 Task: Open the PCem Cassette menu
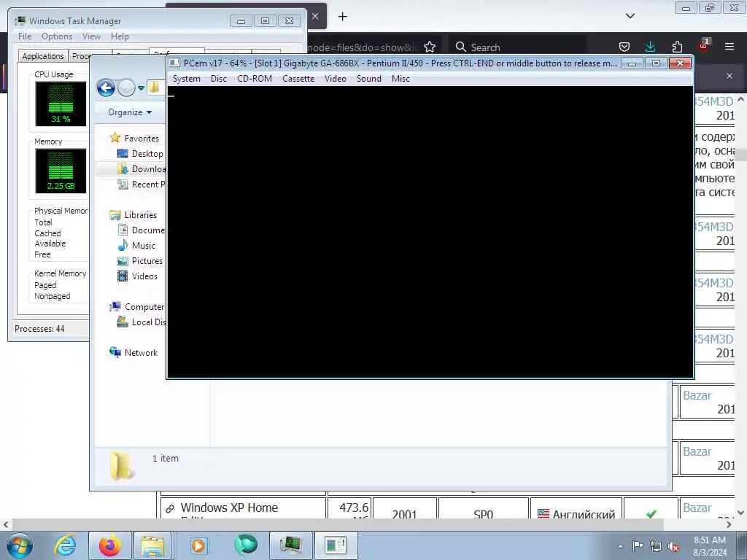(x=298, y=79)
